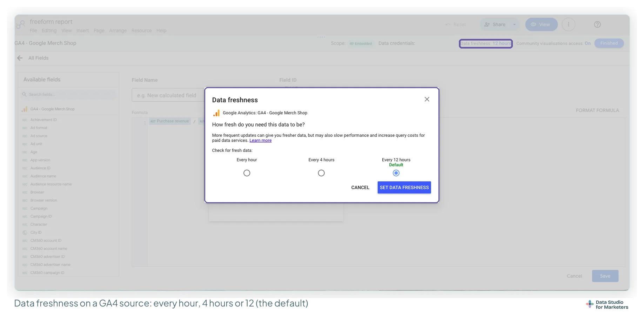Open the Editing menu
Viewport: 644px width, 317px height.
(49, 31)
